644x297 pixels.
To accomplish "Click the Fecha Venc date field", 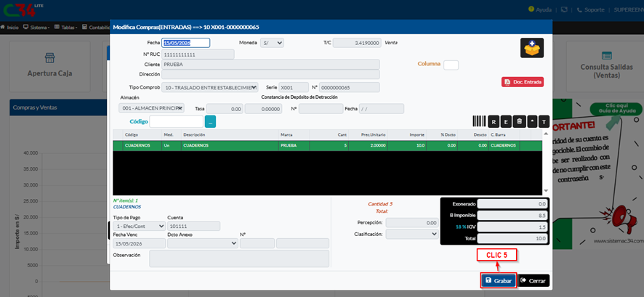I will [140, 243].
